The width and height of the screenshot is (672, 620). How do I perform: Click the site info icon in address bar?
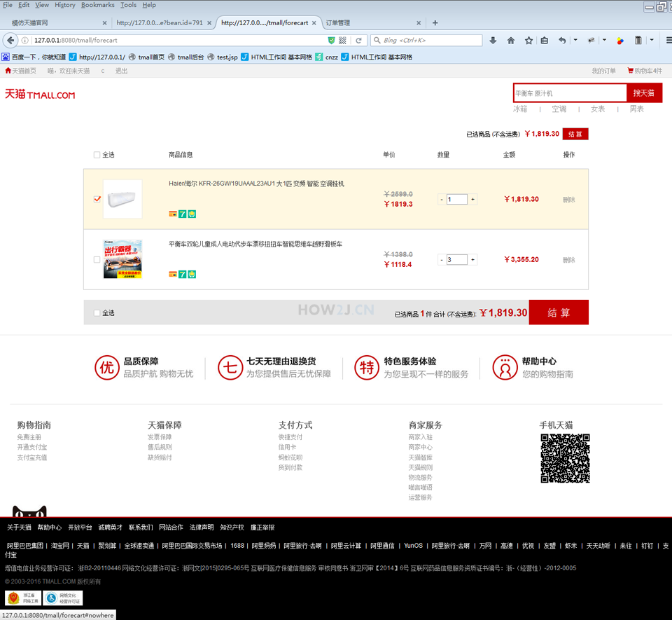[x=25, y=41]
